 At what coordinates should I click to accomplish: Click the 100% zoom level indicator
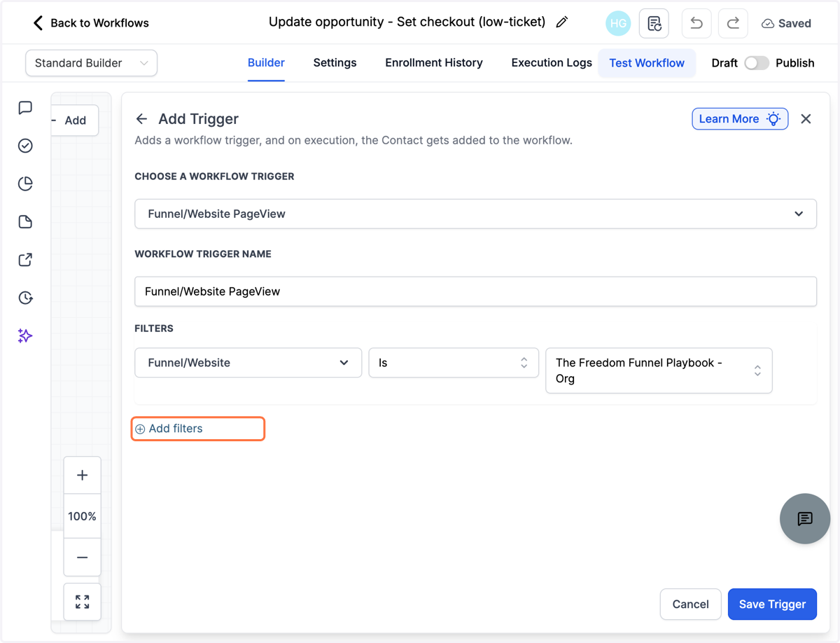coord(82,516)
